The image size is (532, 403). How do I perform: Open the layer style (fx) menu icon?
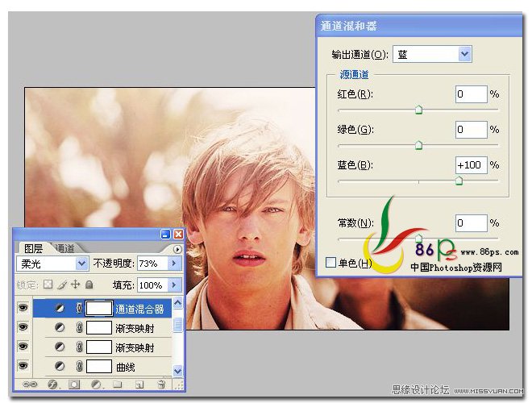pyautogui.click(x=53, y=384)
